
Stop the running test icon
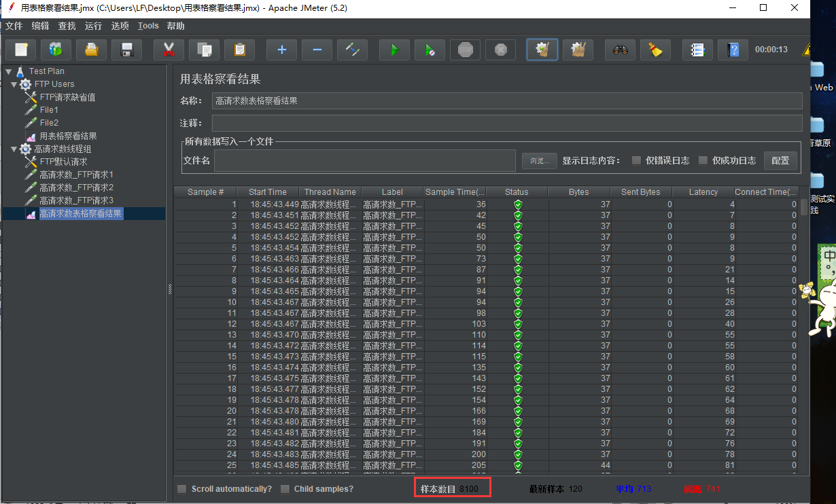465,50
